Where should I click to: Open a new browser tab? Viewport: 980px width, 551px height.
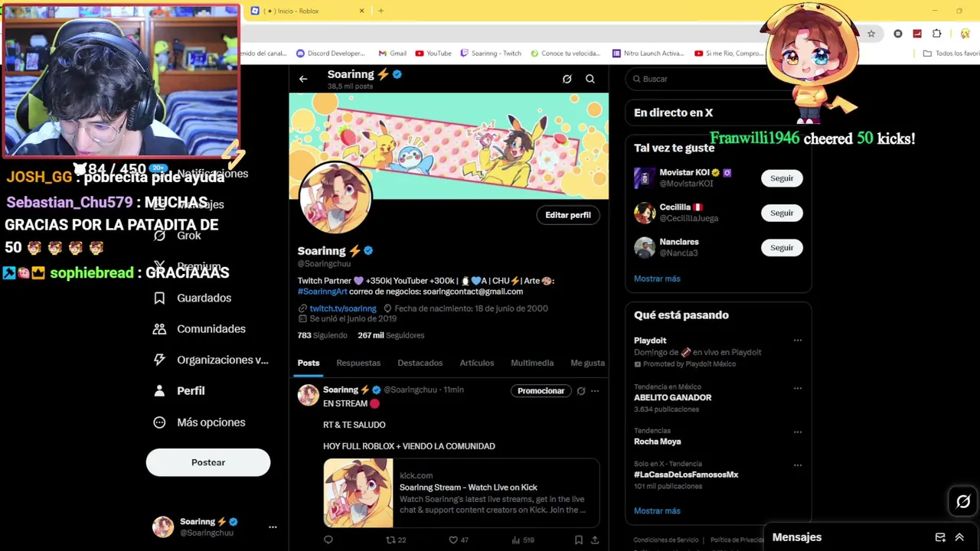[x=381, y=11]
